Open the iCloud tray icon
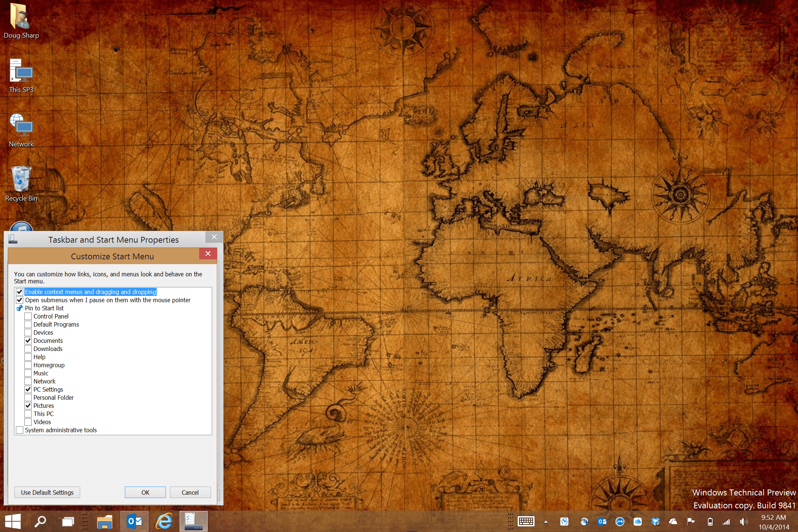This screenshot has height=532, width=798. (x=638, y=521)
